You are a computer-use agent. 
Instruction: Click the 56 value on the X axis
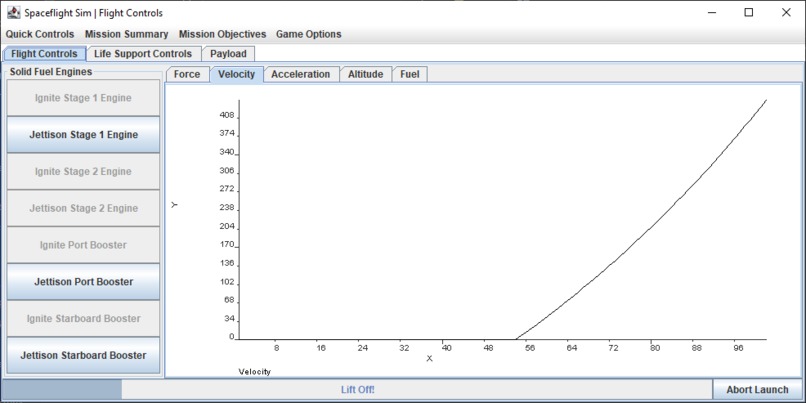pyautogui.click(x=529, y=348)
